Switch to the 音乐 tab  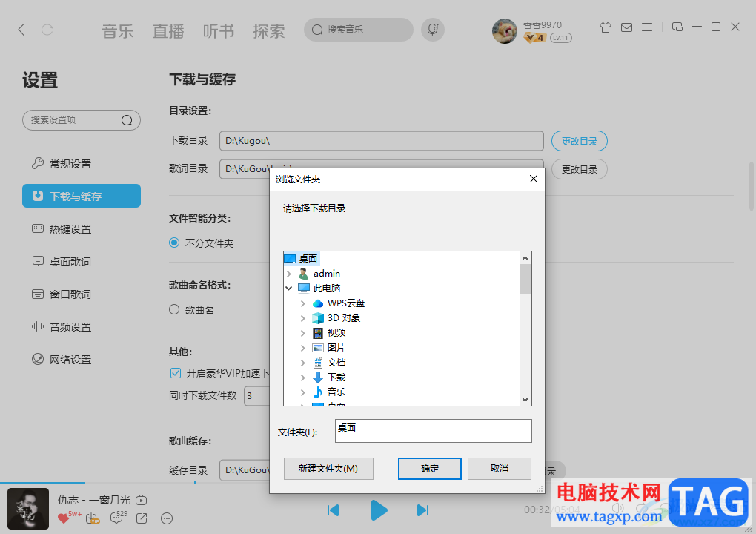(x=117, y=31)
